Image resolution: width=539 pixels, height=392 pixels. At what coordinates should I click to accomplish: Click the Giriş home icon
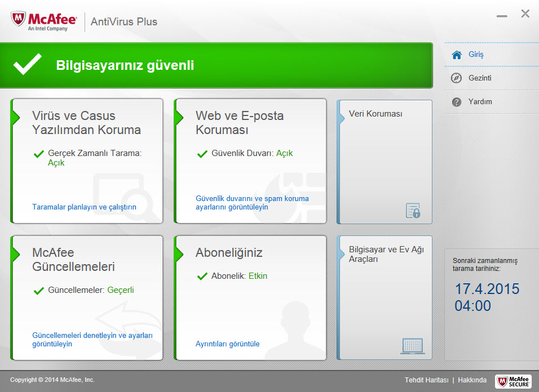tap(457, 55)
